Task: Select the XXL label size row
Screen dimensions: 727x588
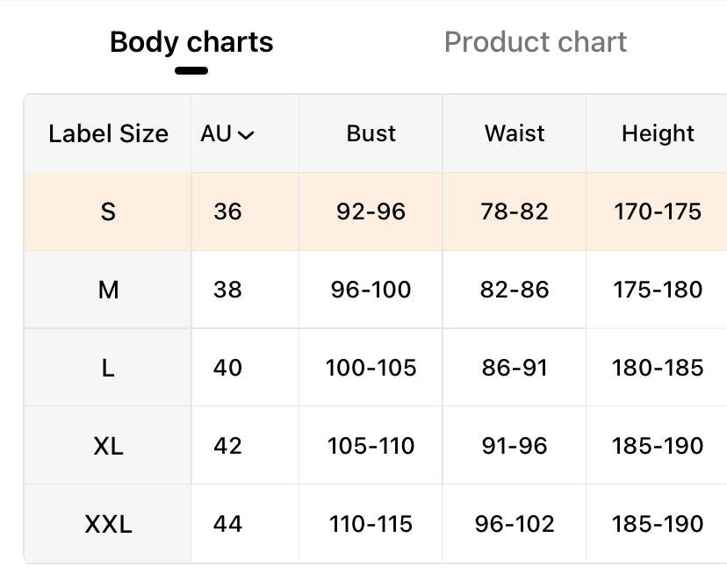Action: pos(108,524)
